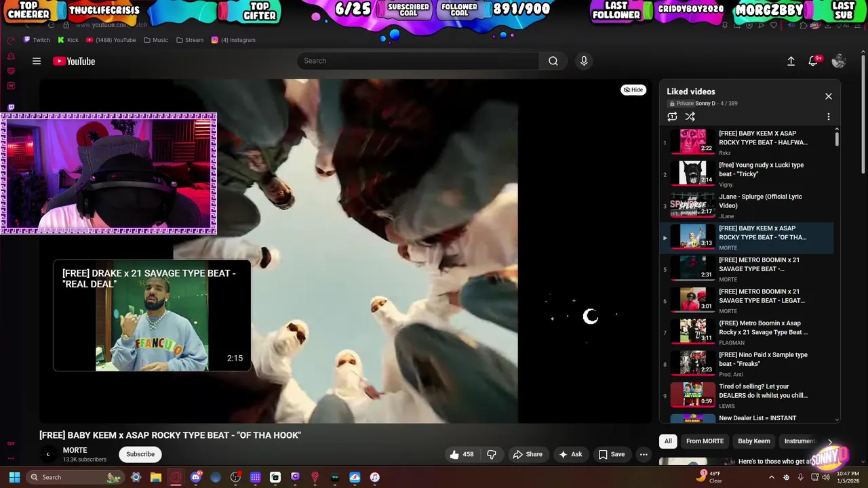
Task: Open the Ask AI button
Action: [570, 454]
